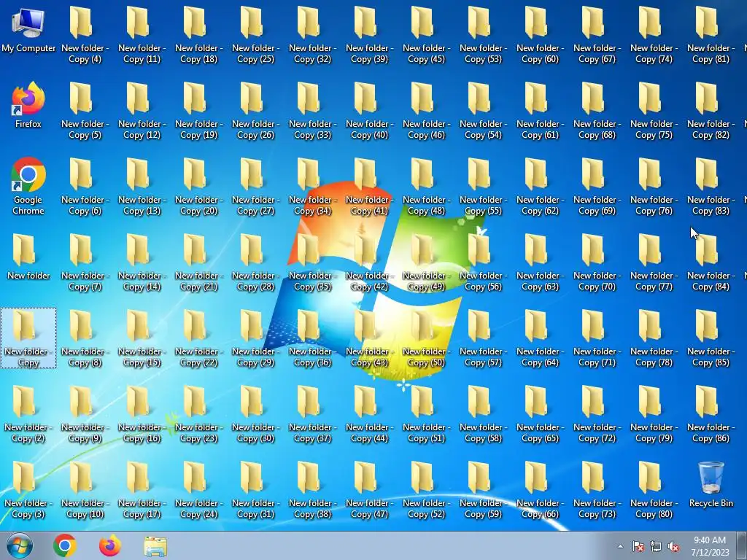Select 'New folder - Copy (47)' folder
This screenshot has height=560, width=747.
tap(369, 490)
